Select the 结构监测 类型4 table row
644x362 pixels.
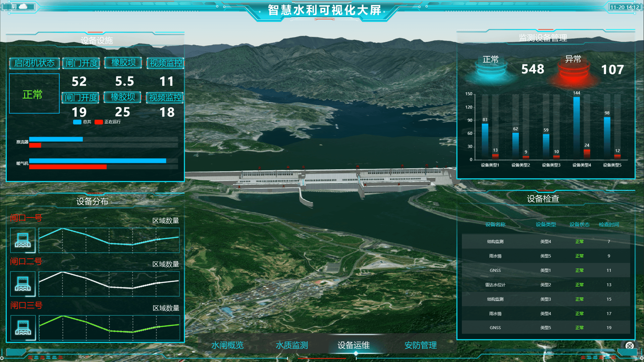546,241
